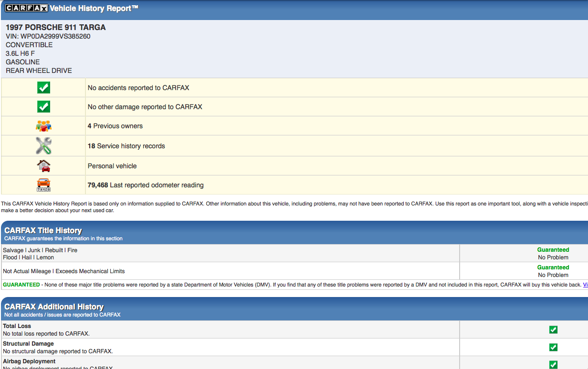The width and height of the screenshot is (588, 369).
Task: Click 'Not all accidents / issues are reported' subtitle
Action: point(63,315)
